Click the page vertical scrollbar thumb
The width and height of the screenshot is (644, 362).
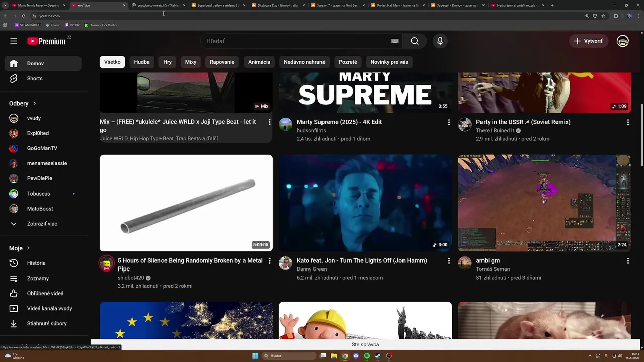tap(641, 135)
